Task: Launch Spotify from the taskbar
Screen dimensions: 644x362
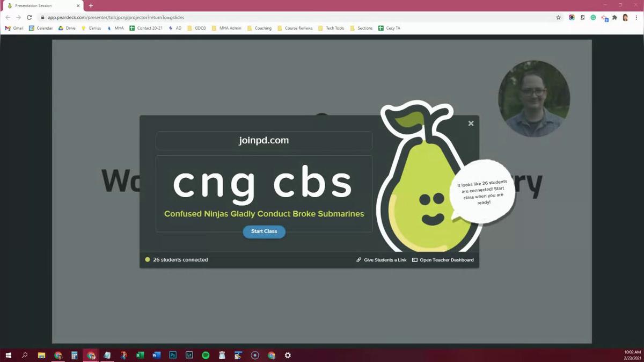Action: [x=206, y=355]
